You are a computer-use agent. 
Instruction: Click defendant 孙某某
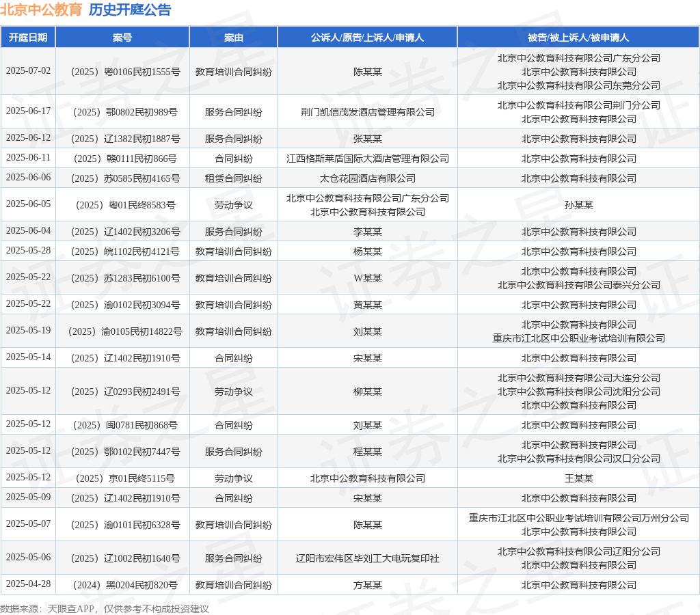click(x=578, y=205)
